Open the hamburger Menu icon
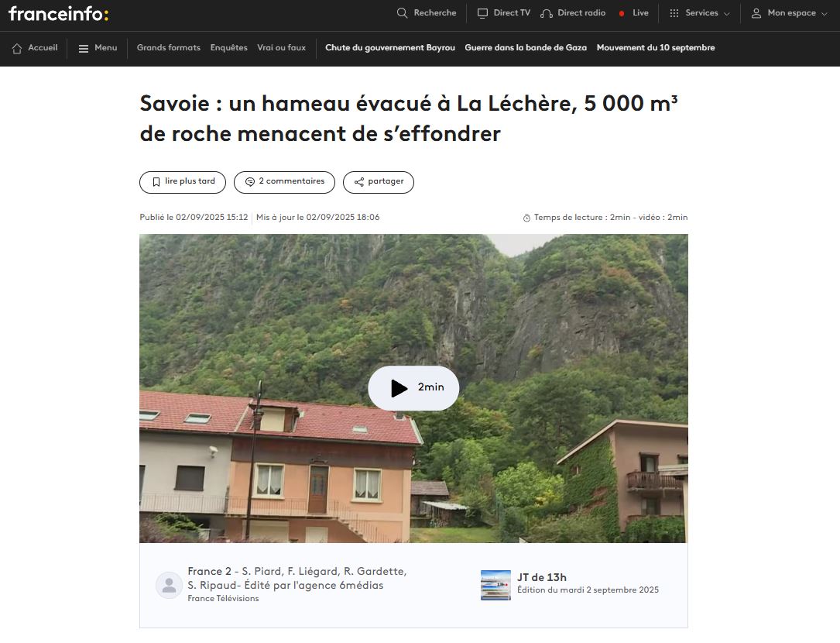Image resolution: width=840 pixels, height=643 pixels. [84, 48]
